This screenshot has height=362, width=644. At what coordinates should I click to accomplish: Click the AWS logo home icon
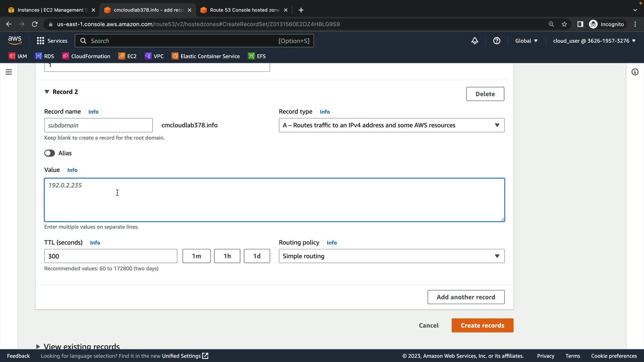click(x=15, y=40)
